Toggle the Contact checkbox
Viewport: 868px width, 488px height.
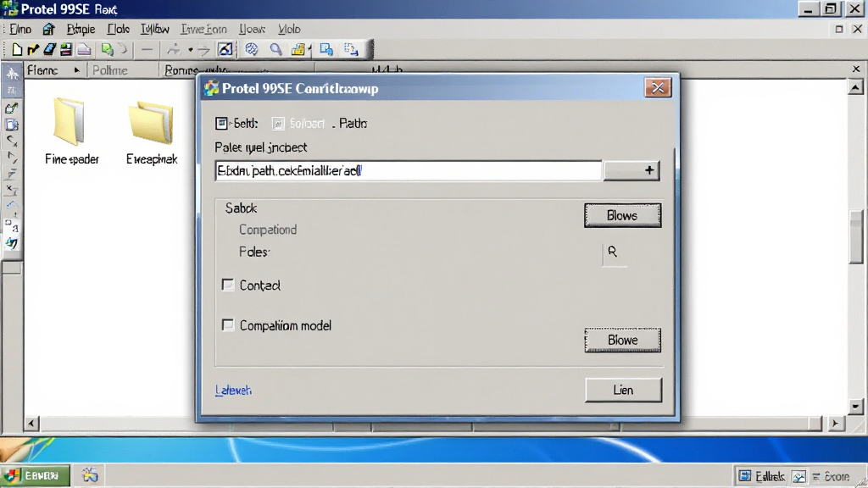click(227, 285)
